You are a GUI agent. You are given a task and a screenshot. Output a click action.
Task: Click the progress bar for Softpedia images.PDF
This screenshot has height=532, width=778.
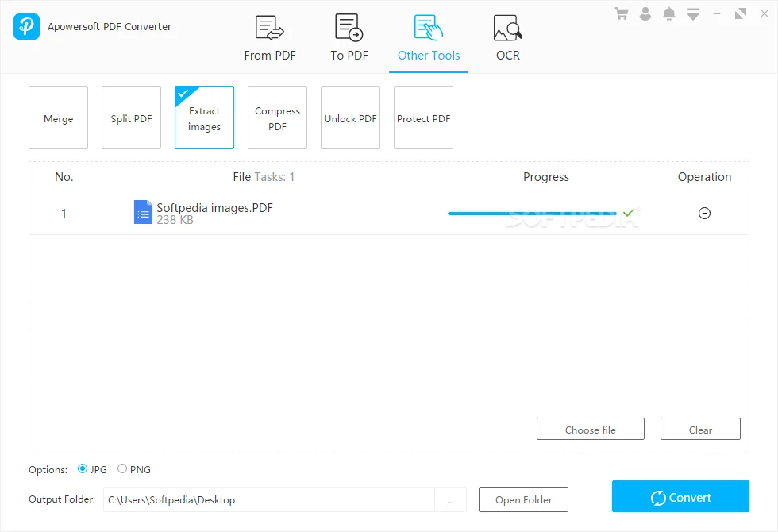tap(532, 214)
